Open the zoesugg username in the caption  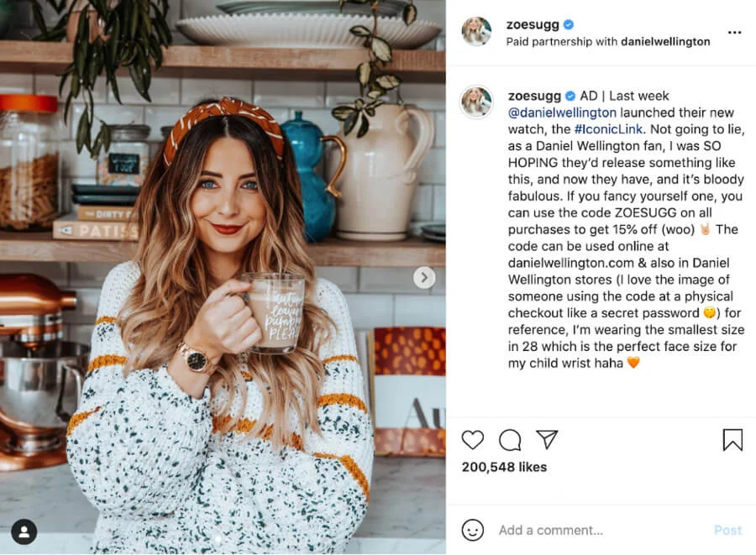point(534,96)
